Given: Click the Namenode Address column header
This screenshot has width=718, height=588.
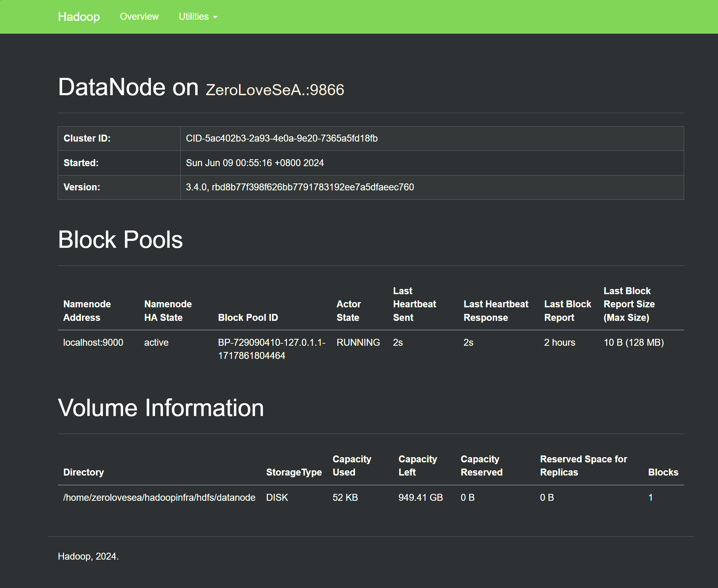Looking at the screenshot, I should (87, 311).
